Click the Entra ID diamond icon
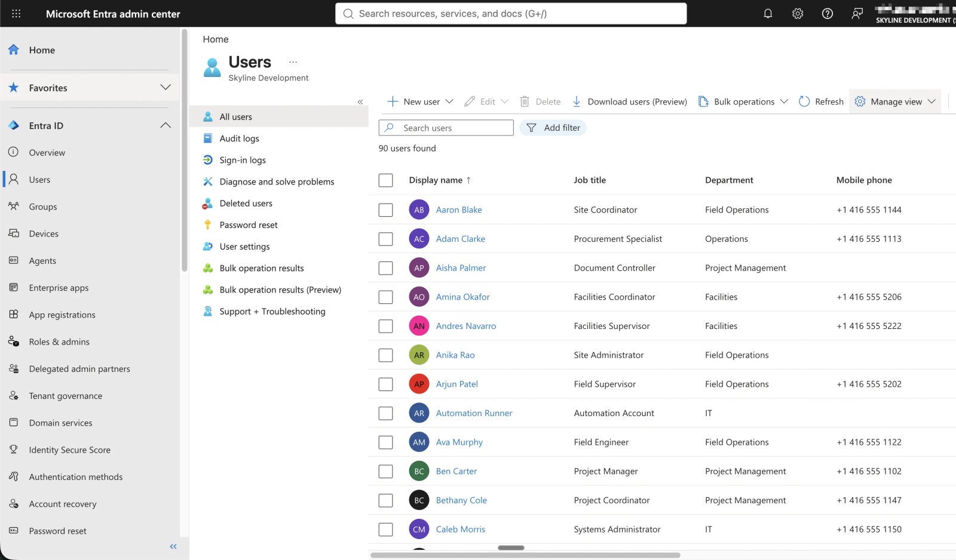The image size is (956, 560). coord(14,125)
